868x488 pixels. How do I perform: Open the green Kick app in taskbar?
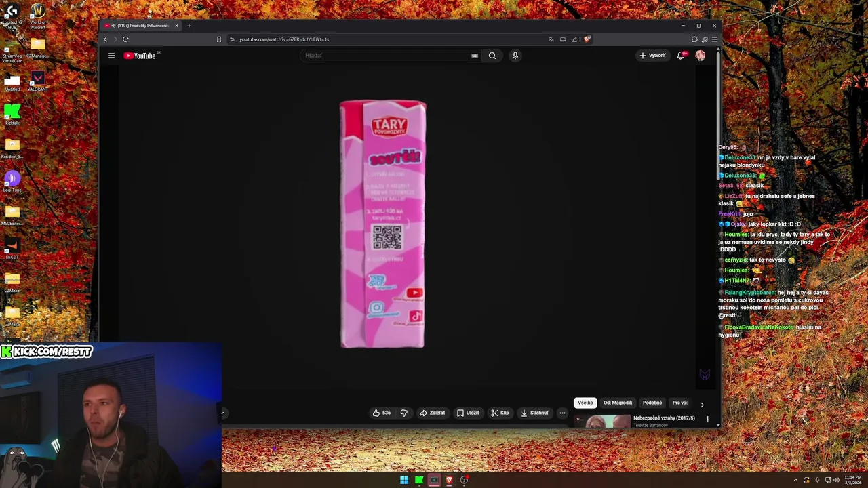(x=419, y=480)
